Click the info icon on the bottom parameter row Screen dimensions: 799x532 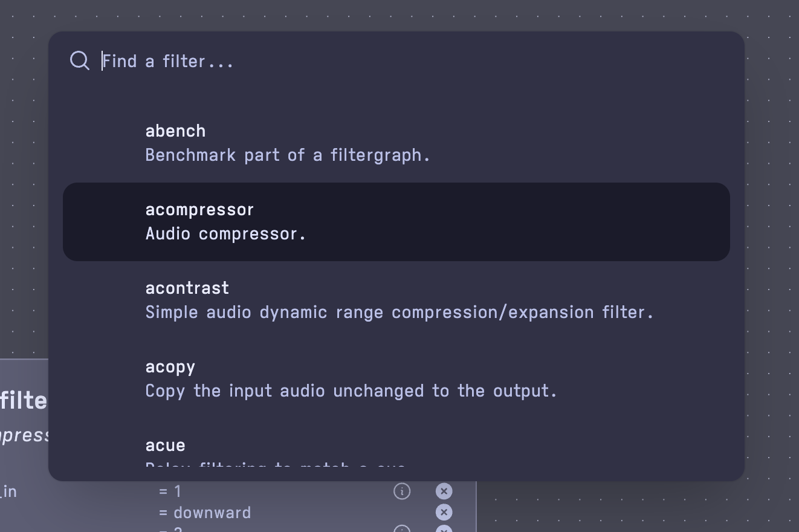[402, 529]
